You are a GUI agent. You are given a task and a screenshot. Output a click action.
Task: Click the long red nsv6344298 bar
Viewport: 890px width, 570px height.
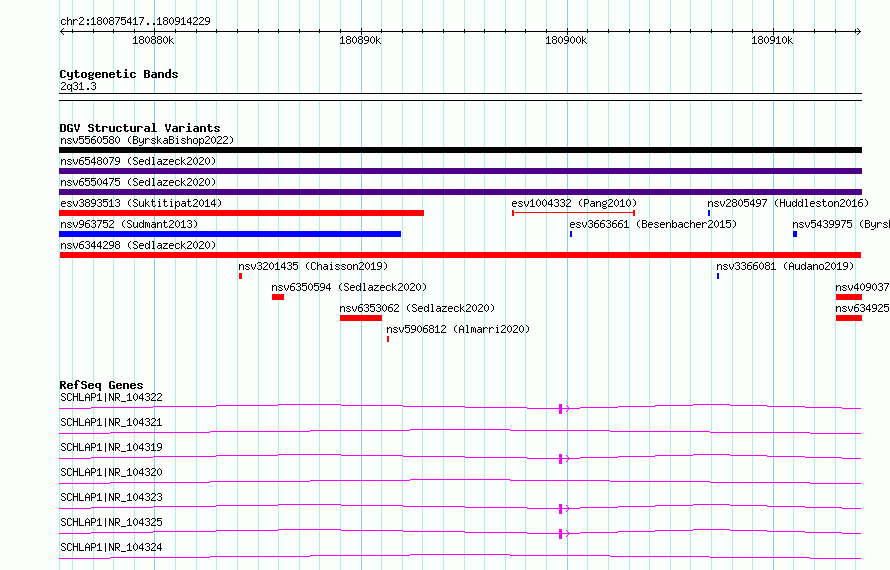pos(460,255)
